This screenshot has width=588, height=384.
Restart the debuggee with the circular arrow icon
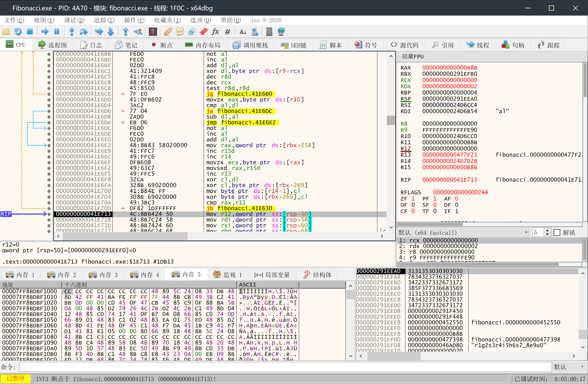click(x=18, y=32)
